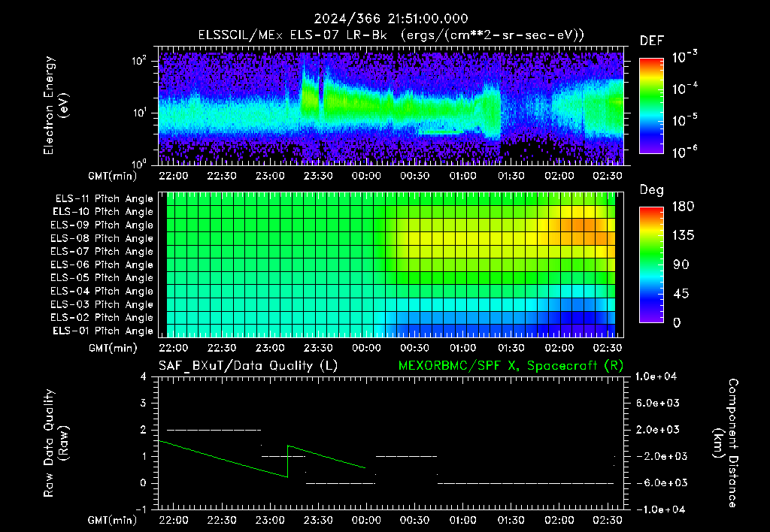Click the 1.0e+04 distance axis value
The image size is (770, 532).
point(656,376)
